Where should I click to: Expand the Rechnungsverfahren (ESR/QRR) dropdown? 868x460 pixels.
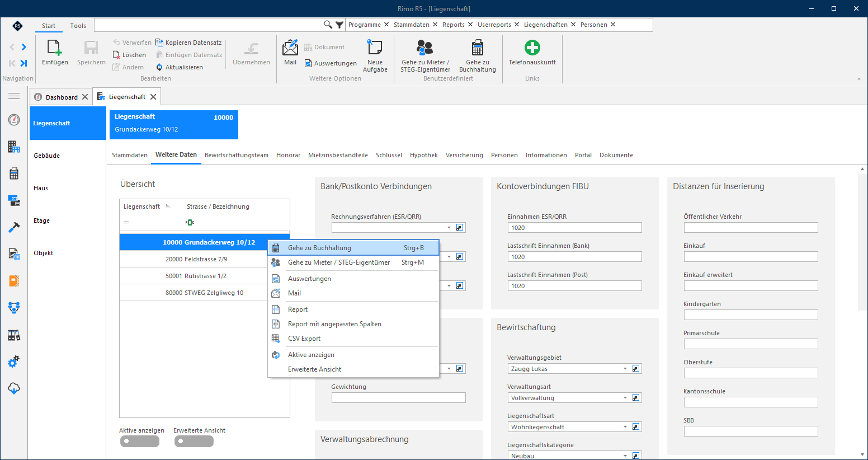click(449, 228)
